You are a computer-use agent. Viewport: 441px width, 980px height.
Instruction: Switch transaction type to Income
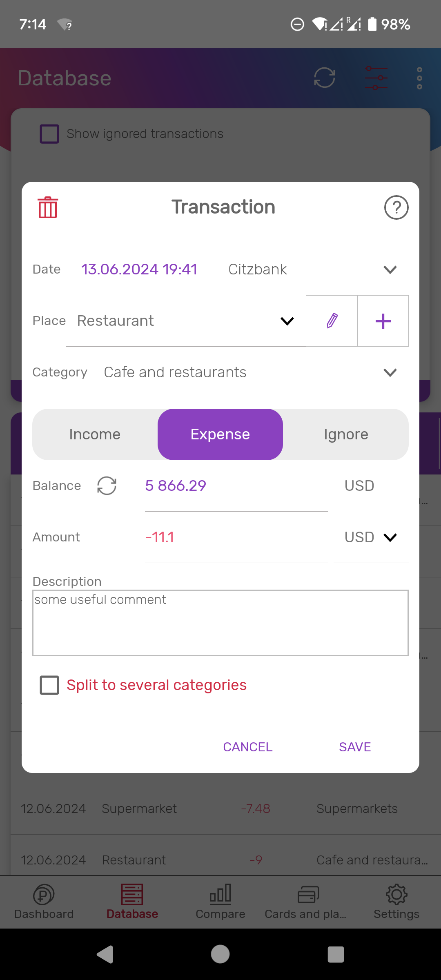pos(95,434)
